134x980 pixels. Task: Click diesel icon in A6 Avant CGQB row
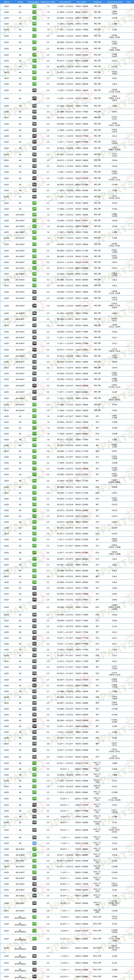tap(34, 911)
